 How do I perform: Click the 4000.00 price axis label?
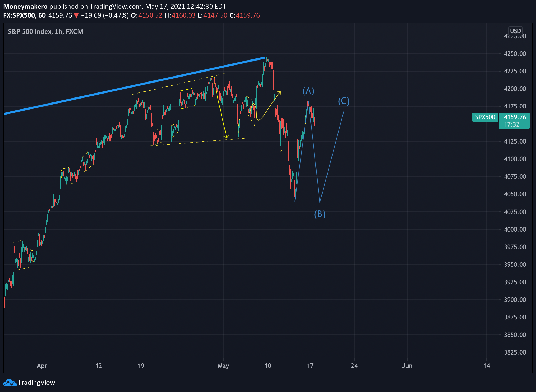click(515, 230)
